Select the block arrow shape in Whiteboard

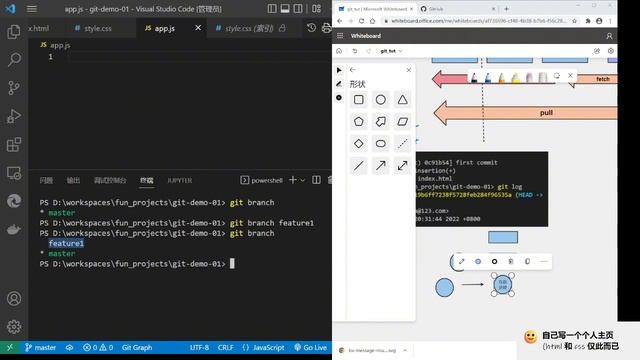click(x=381, y=122)
